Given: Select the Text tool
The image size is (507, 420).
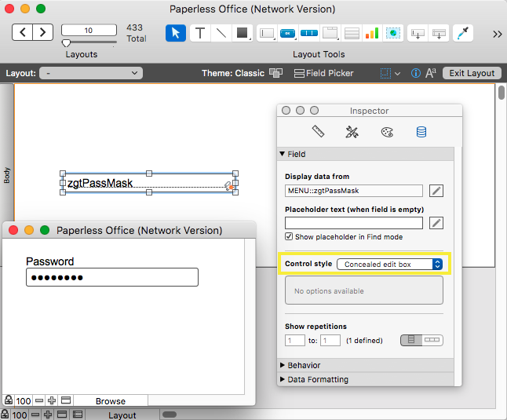Looking at the screenshot, I should pos(200,33).
